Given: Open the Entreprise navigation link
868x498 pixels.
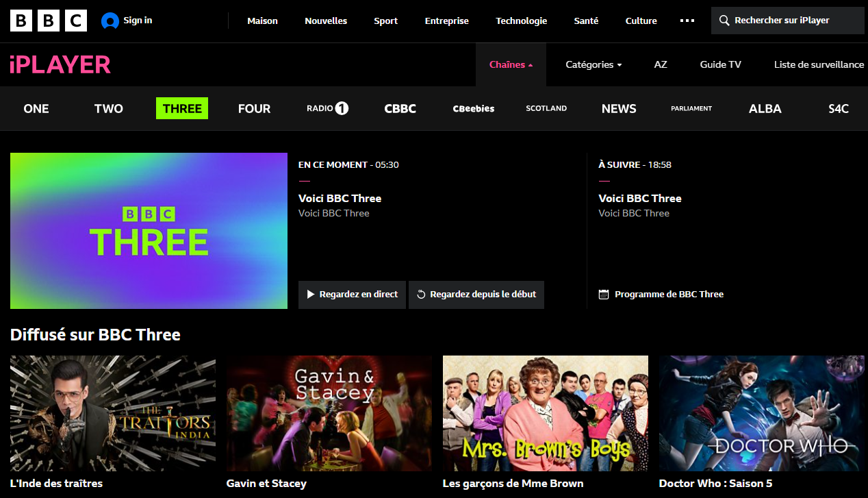Looking at the screenshot, I should coord(447,21).
